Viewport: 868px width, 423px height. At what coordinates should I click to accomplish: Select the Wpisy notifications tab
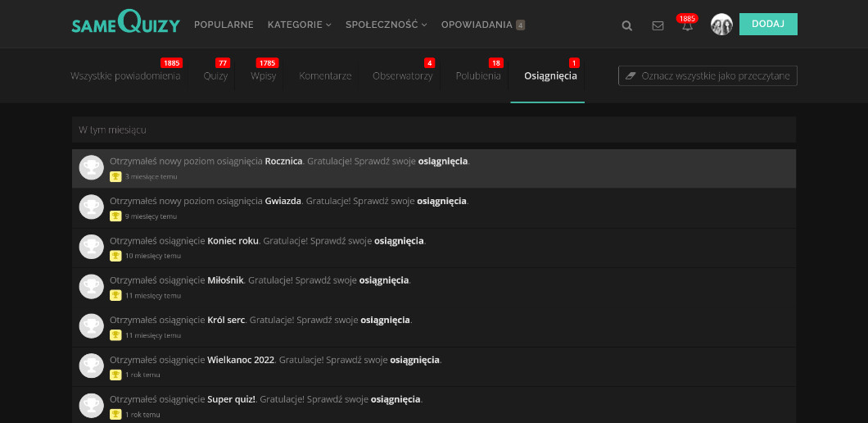click(x=263, y=76)
